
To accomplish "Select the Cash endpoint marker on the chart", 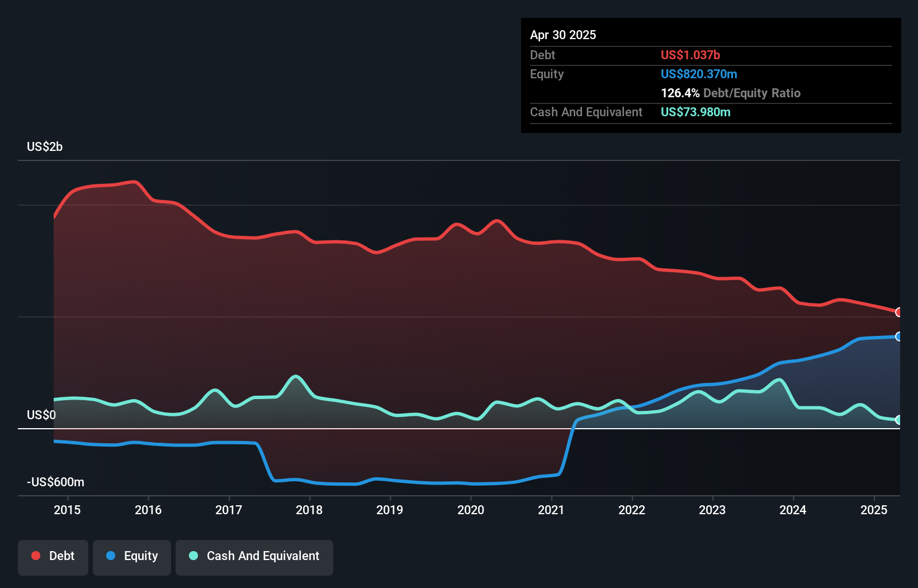I will [897, 419].
